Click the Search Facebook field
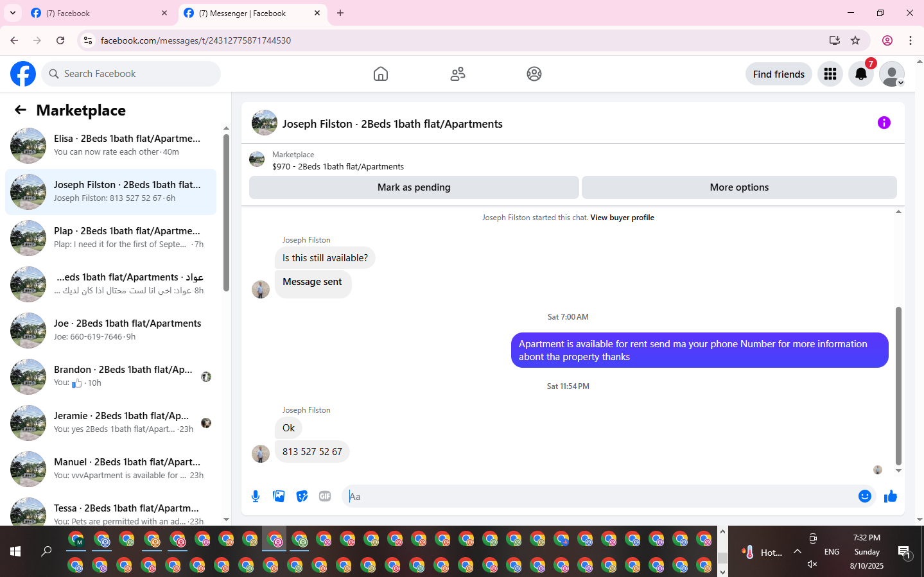924x577 pixels. (x=131, y=74)
